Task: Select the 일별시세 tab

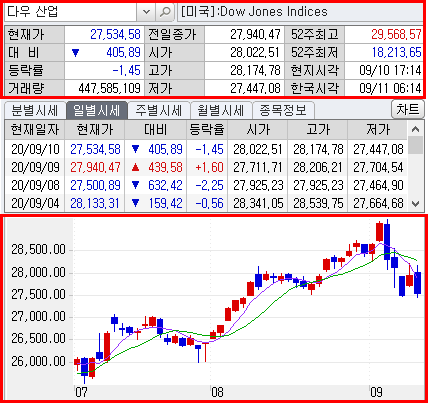Action: [x=97, y=111]
